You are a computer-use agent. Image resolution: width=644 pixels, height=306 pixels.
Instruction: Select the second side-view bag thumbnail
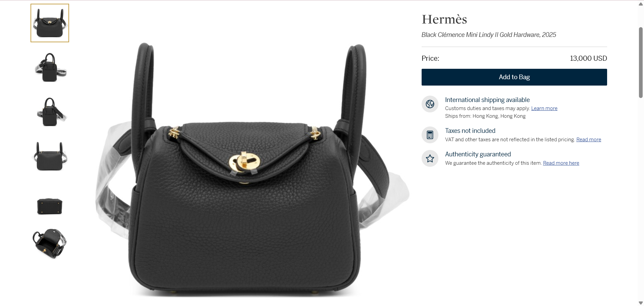(x=50, y=67)
